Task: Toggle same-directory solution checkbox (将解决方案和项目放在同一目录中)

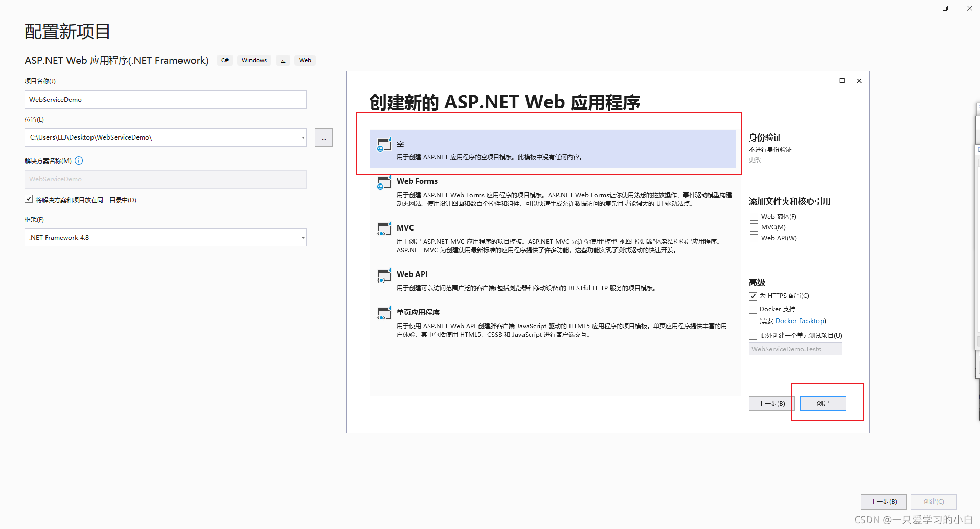Action: pyautogui.click(x=29, y=199)
